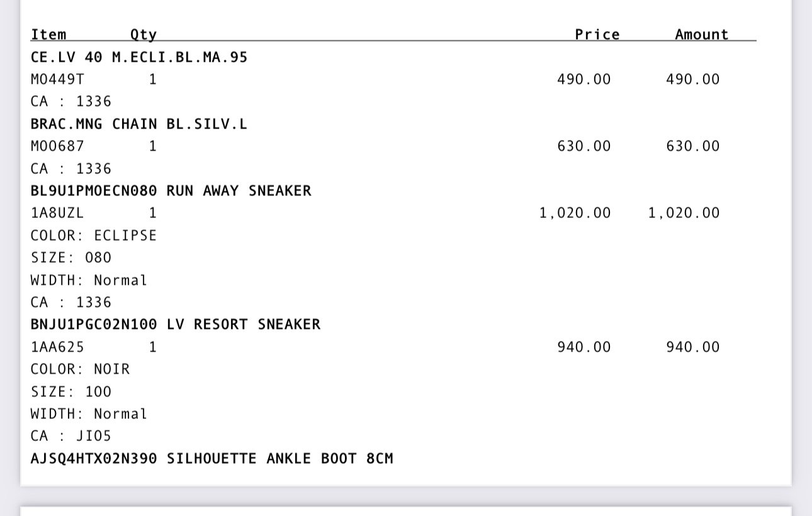Select item code M0449T

57,79
